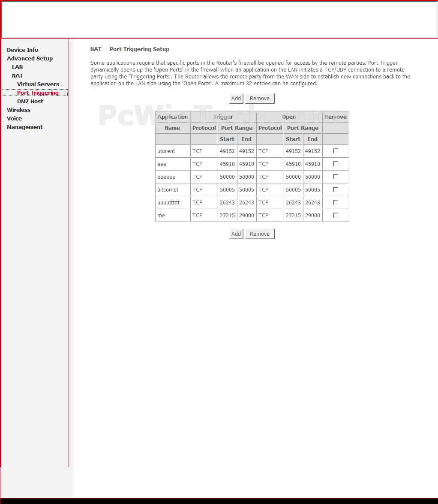Click the NAT -- Port Triggering Setup heading
The height and width of the screenshot is (504, 438).
coord(130,49)
